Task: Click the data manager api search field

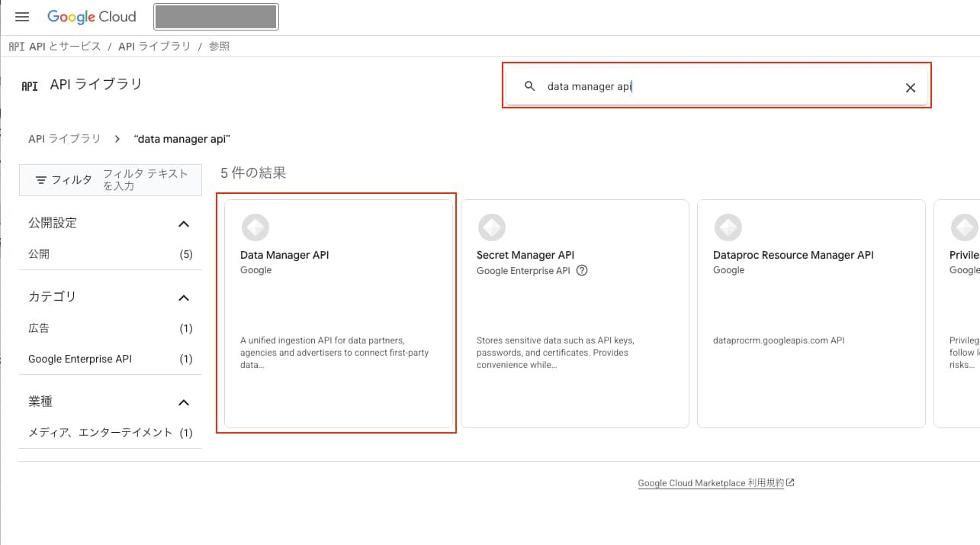Action: 717,87
